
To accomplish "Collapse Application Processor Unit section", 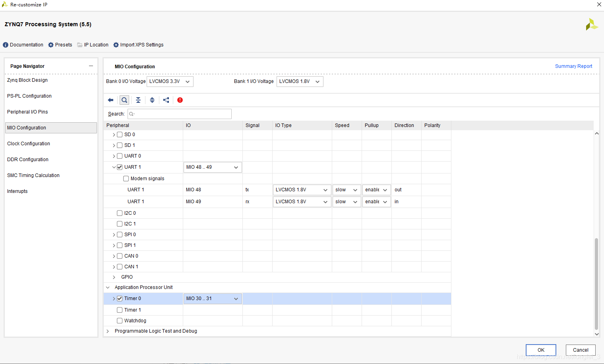I will 108,287.
